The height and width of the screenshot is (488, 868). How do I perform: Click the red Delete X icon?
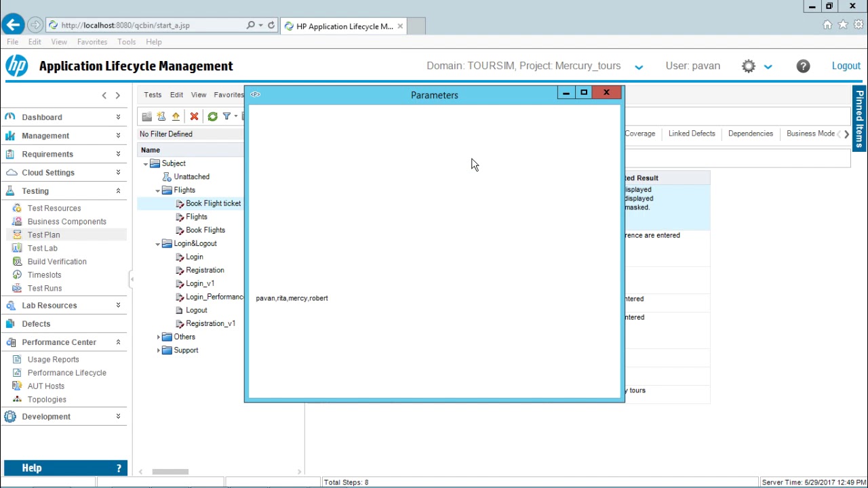pyautogui.click(x=194, y=117)
